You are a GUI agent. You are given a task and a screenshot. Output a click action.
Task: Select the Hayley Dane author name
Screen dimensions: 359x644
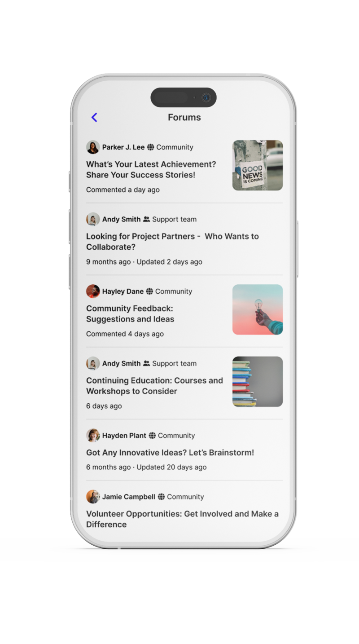123,291
